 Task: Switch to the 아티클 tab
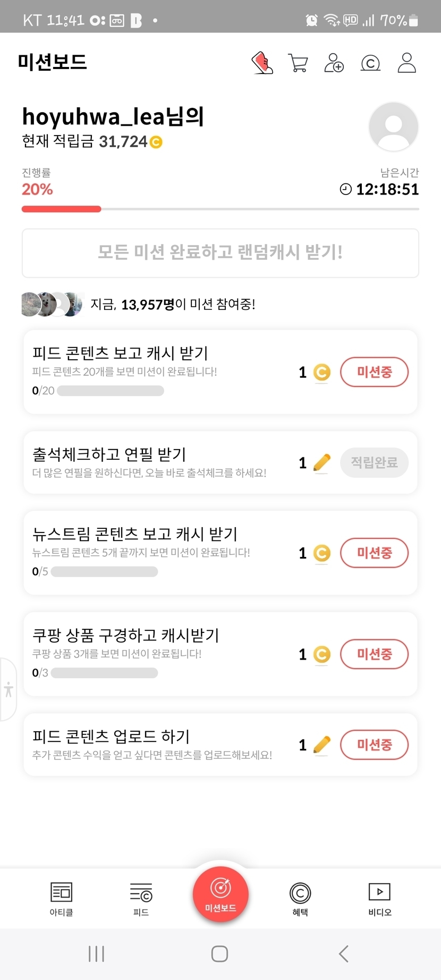(x=61, y=899)
